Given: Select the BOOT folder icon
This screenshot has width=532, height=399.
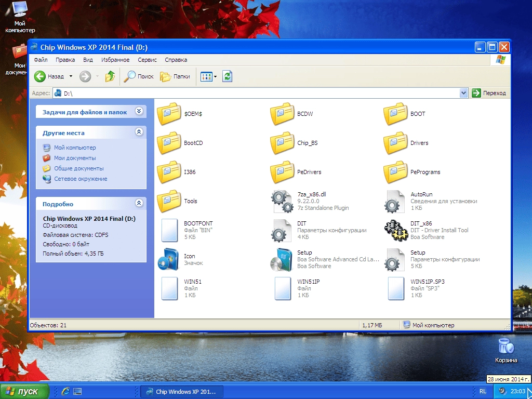Looking at the screenshot, I should pos(395,114).
